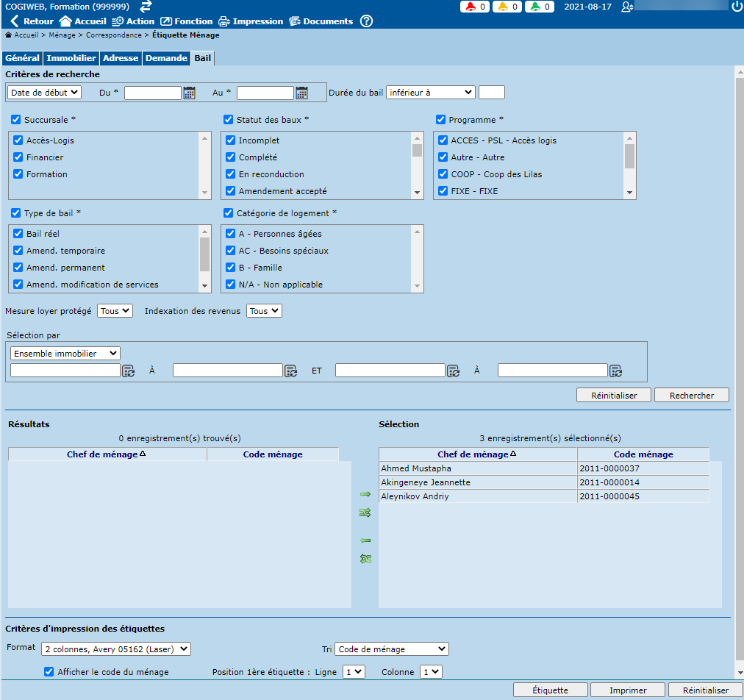
Task: Click the help question mark icon
Action: 366,21
